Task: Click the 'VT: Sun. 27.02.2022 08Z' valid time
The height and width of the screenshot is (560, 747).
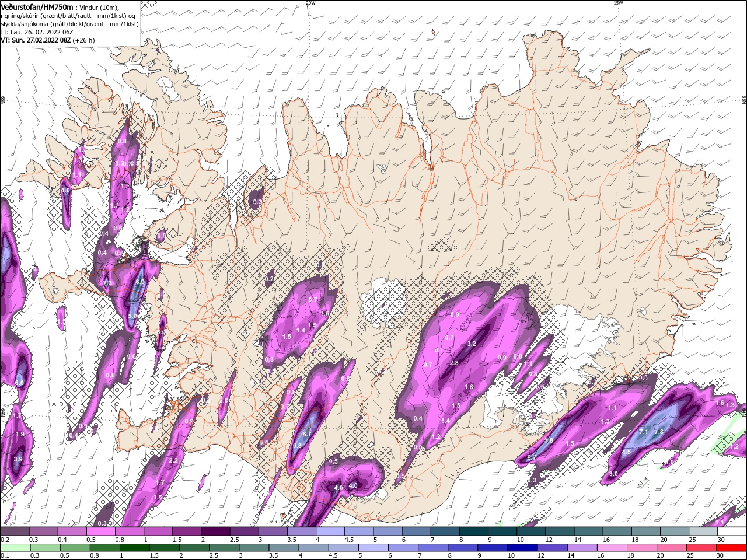Action: (36, 40)
